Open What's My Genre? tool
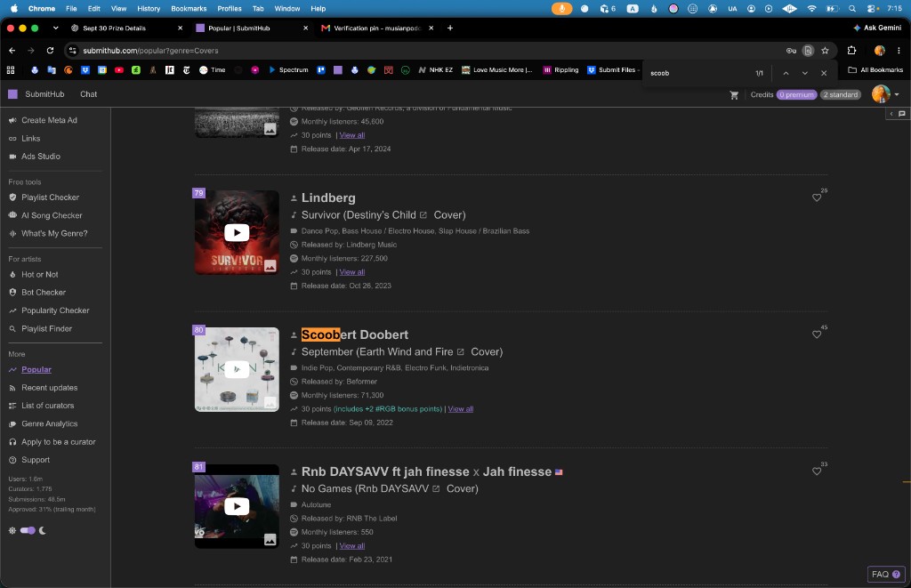The image size is (911, 588). point(54,234)
